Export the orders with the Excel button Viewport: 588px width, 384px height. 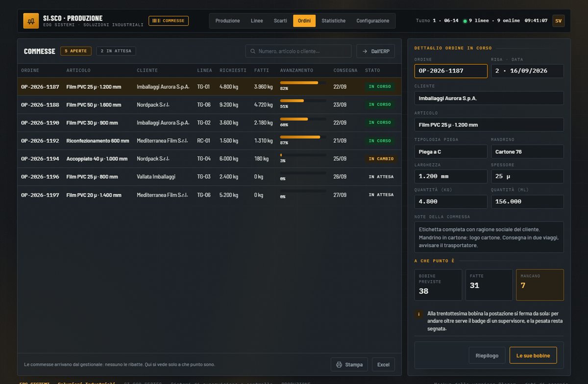coord(383,364)
